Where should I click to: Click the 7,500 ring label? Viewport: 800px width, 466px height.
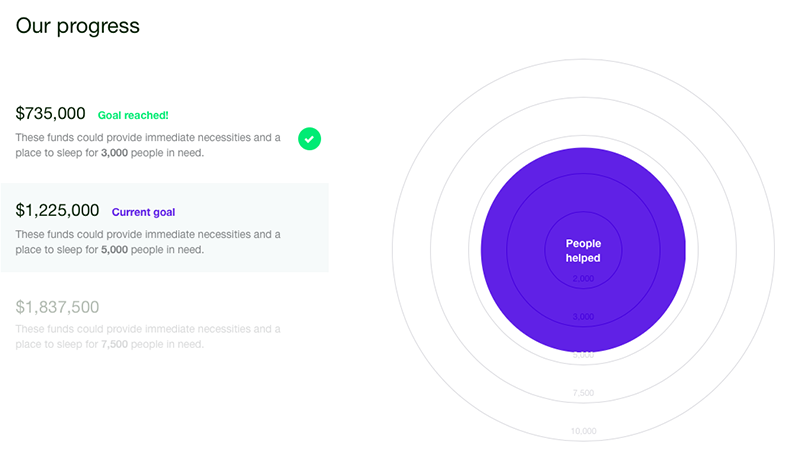coord(583,393)
